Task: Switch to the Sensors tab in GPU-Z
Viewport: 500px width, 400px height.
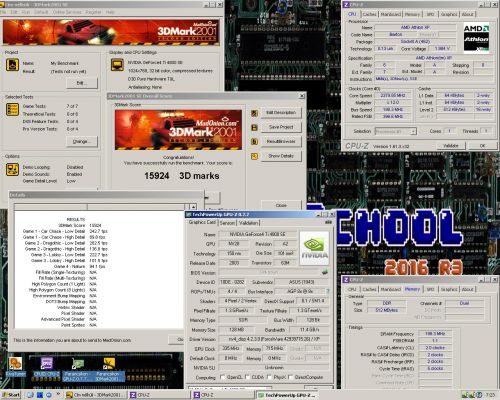Action: [x=227, y=223]
